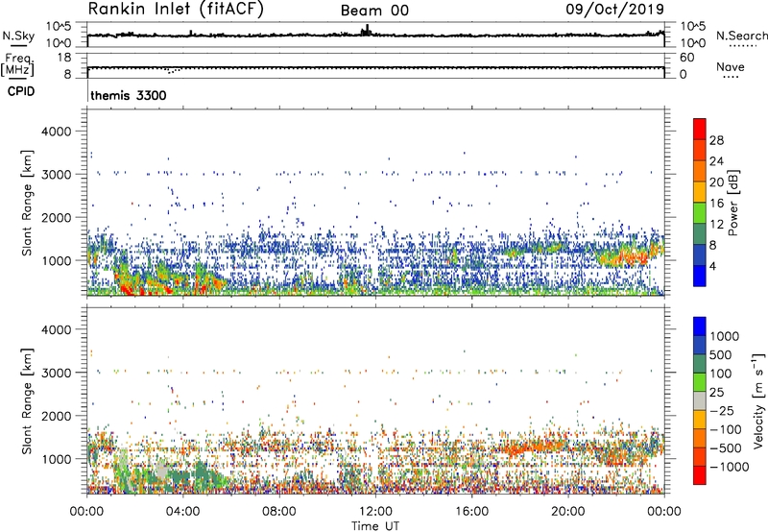Select the red bottom segment of Velocity color bar

tap(700, 475)
